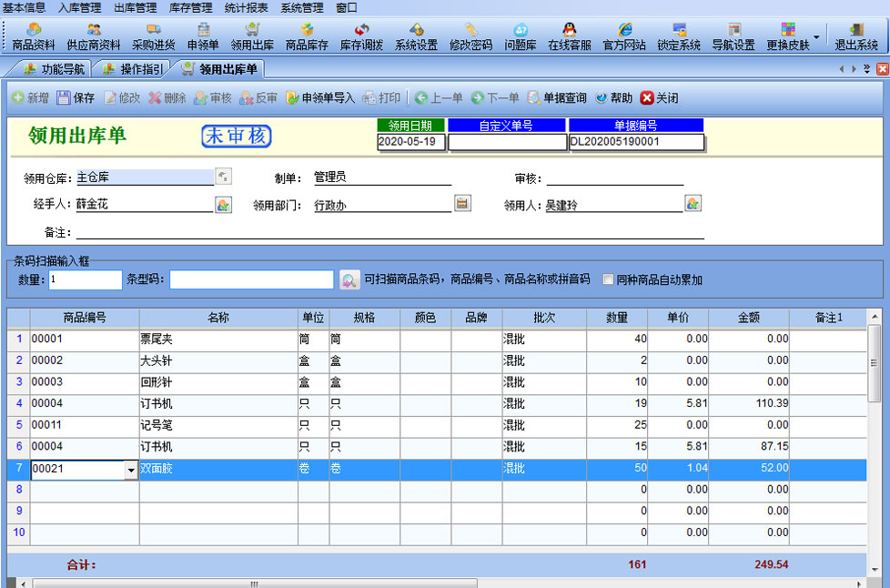
Task: Click the 保存 button
Action: [x=76, y=98]
